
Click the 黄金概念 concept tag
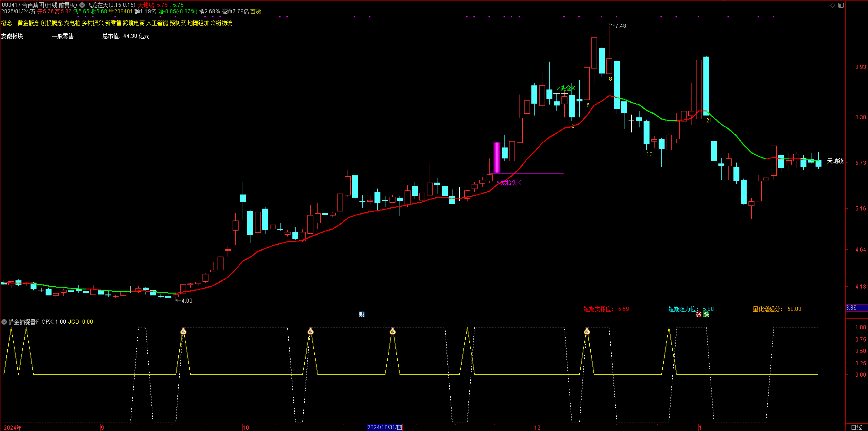[28, 23]
